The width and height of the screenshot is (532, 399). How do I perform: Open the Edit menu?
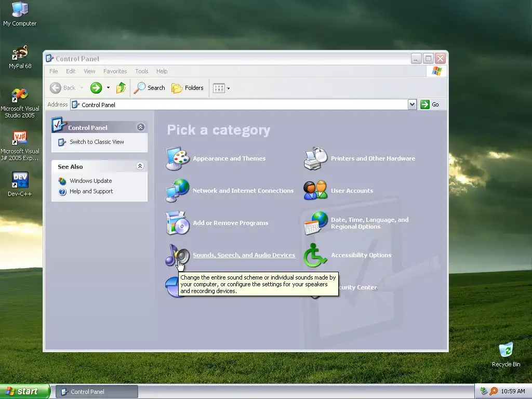71,71
